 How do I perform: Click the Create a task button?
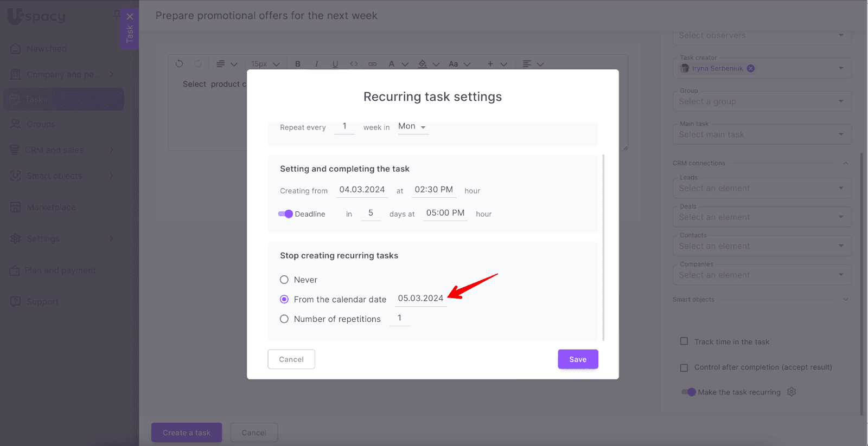tap(187, 432)
